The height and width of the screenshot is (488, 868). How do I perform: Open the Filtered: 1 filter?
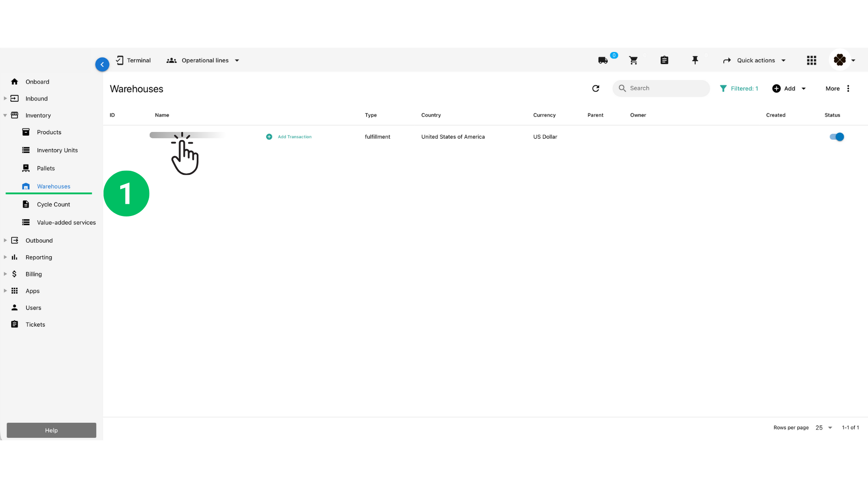739,89
